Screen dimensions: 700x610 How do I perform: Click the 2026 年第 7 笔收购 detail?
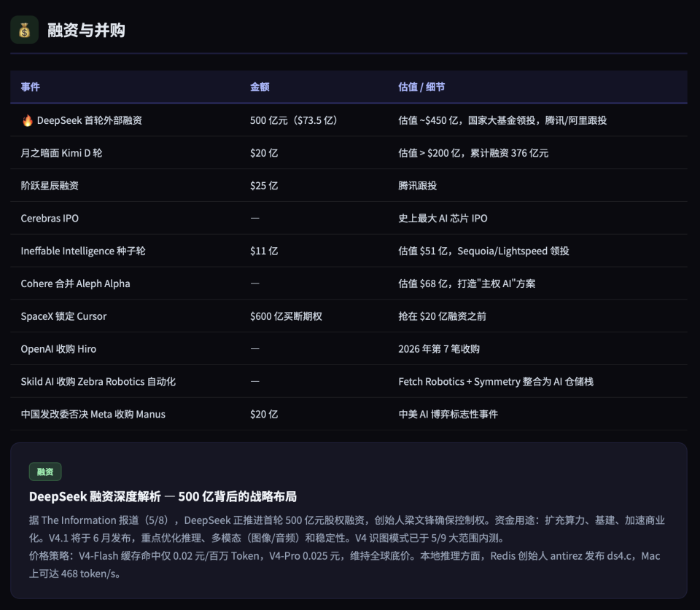pyautogui.click(x=439, y=349)
